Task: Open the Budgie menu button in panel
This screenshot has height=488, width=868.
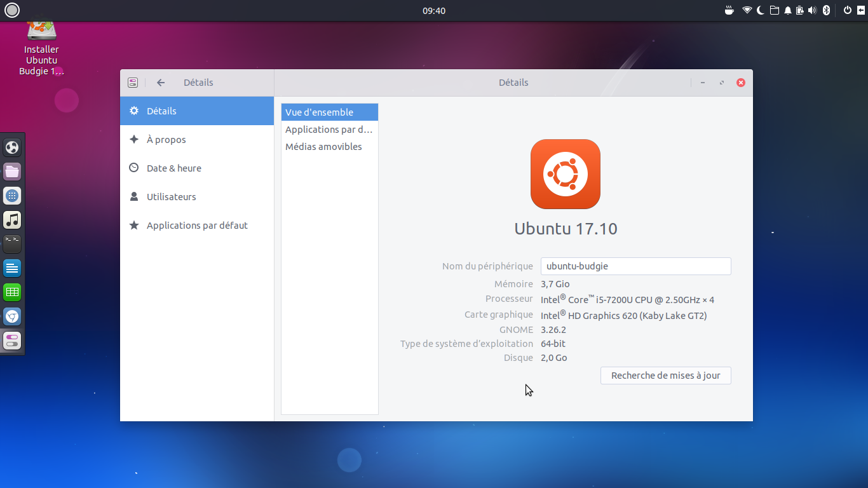Action: tap(11, 10)
